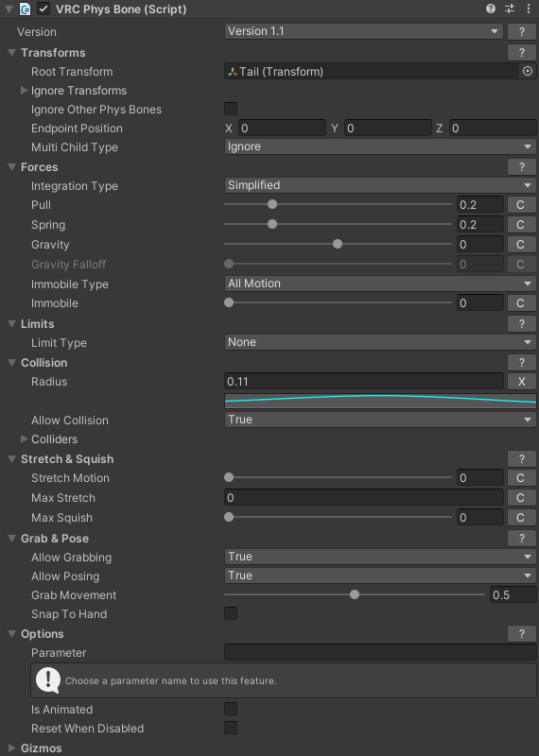The height and width of the screenshot is (756, 539).
Task: Collapse the Grab & Pose section
Action: 12,538
